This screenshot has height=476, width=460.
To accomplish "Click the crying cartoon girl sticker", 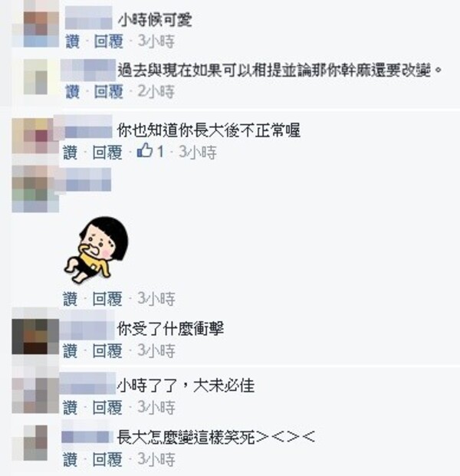I will pos(96,250).
